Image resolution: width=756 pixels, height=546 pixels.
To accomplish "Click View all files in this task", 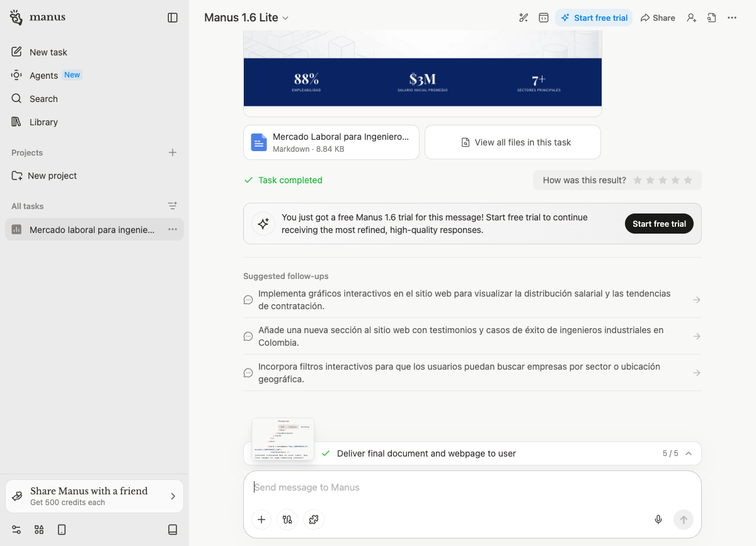I will (x=513, y=142).
